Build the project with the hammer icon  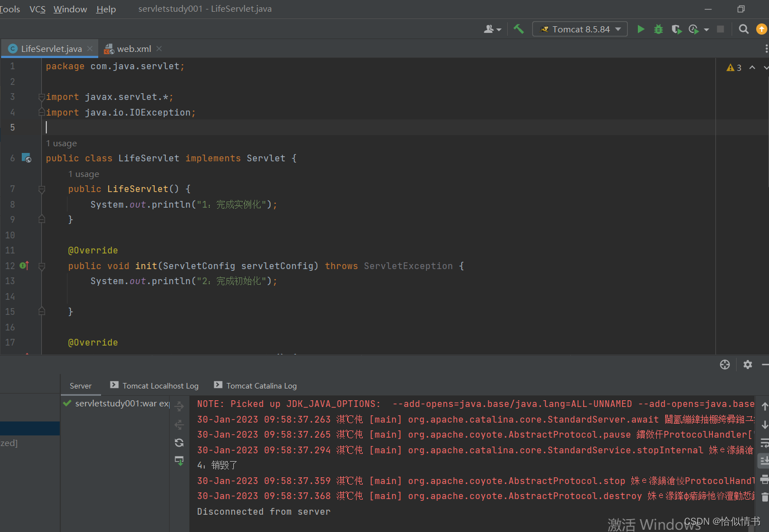[x=518, y=29]
